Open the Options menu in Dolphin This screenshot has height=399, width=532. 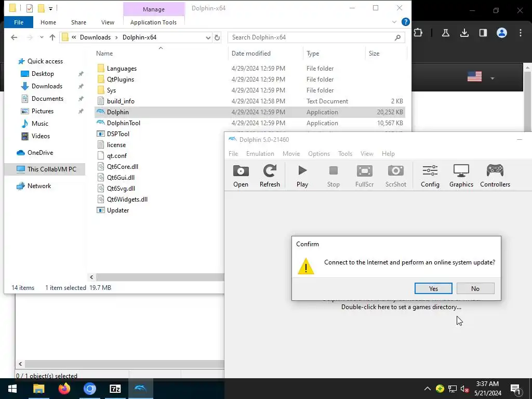(319, 154)
